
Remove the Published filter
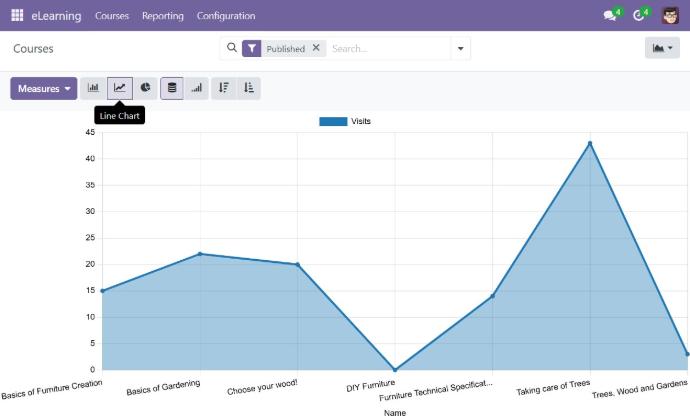coord(316,48)
